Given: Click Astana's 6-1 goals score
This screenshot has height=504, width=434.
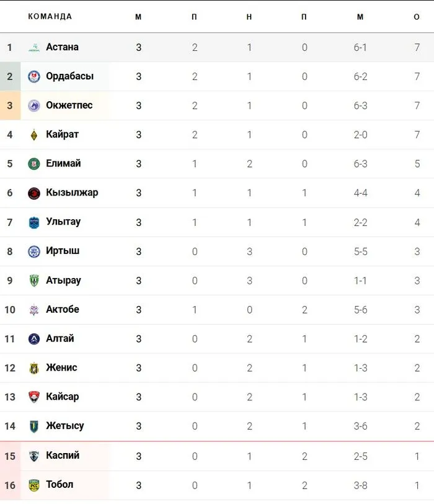Looking at the screenshot, I should coord(360,48).
